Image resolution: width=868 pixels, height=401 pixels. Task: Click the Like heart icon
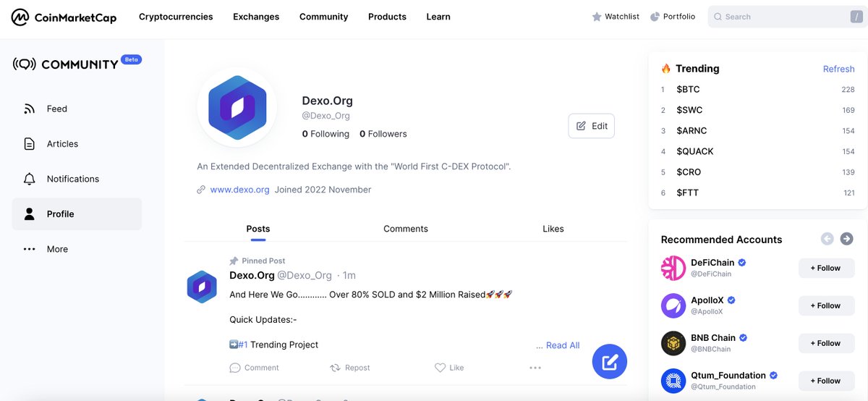click(x=440, y=368)
